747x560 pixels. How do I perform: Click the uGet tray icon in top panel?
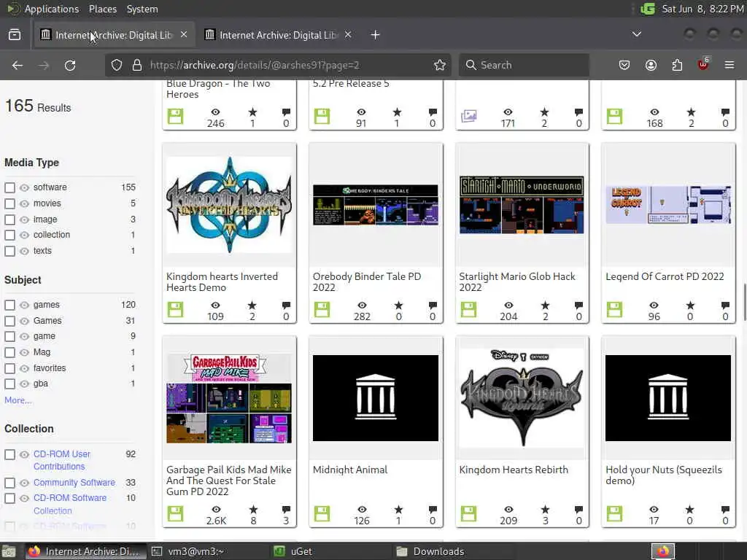(648, 9)
